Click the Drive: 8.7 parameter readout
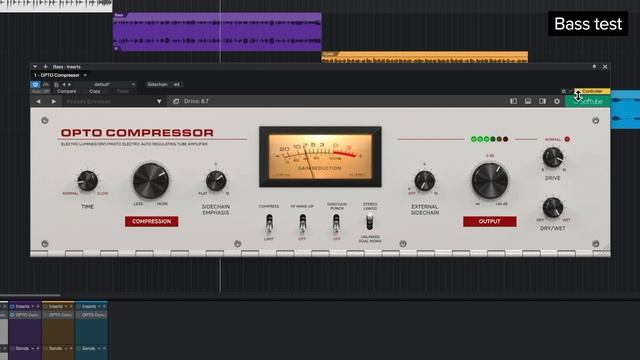The width and height of the screenshot is (640, 360). (196, 101)
